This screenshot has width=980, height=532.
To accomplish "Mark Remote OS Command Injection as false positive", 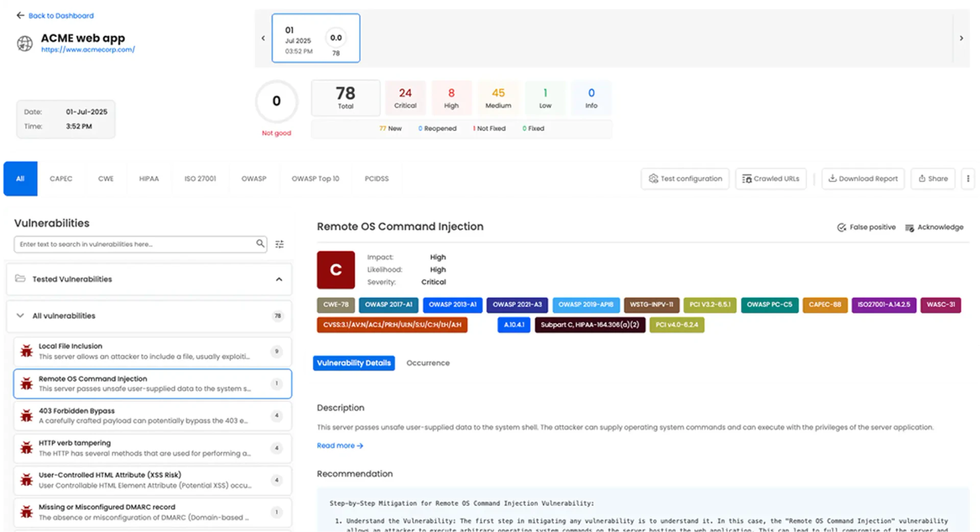I will point(866,227).
